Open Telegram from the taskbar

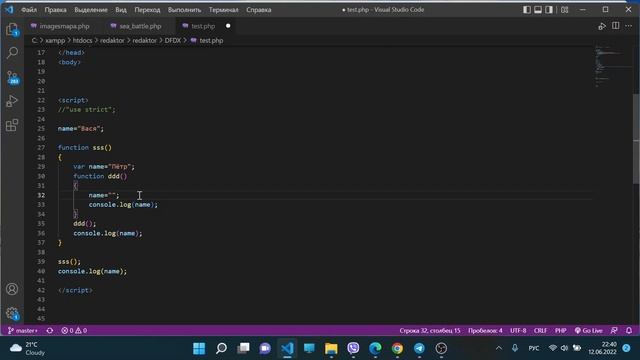pos(419,348)
